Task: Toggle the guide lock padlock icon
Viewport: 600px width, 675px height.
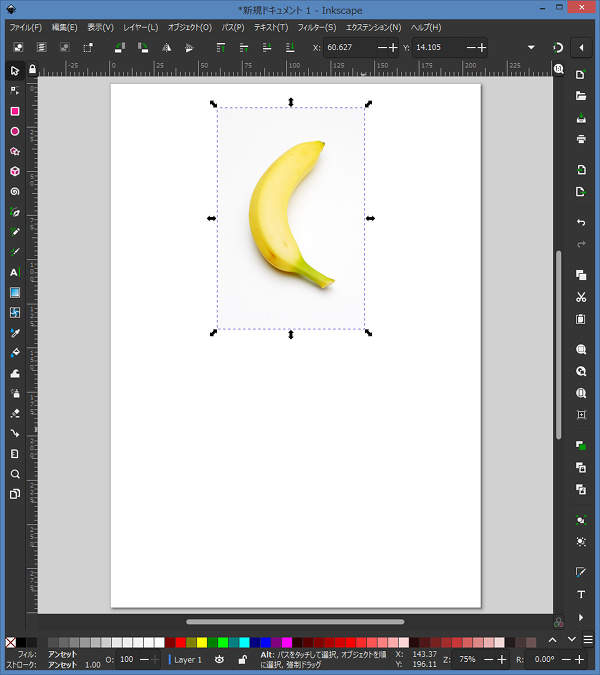Action: (32, 69)
